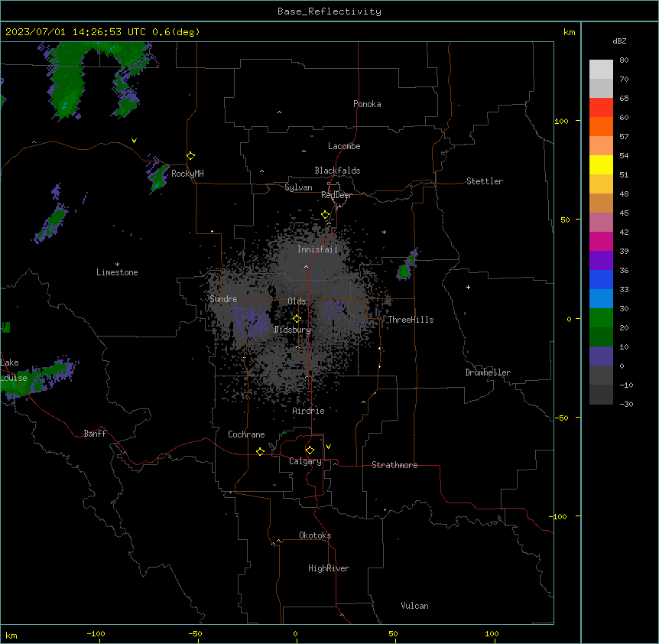Click the Cochrane label
Screen dimensions: 659x644
tap(246, 434)
